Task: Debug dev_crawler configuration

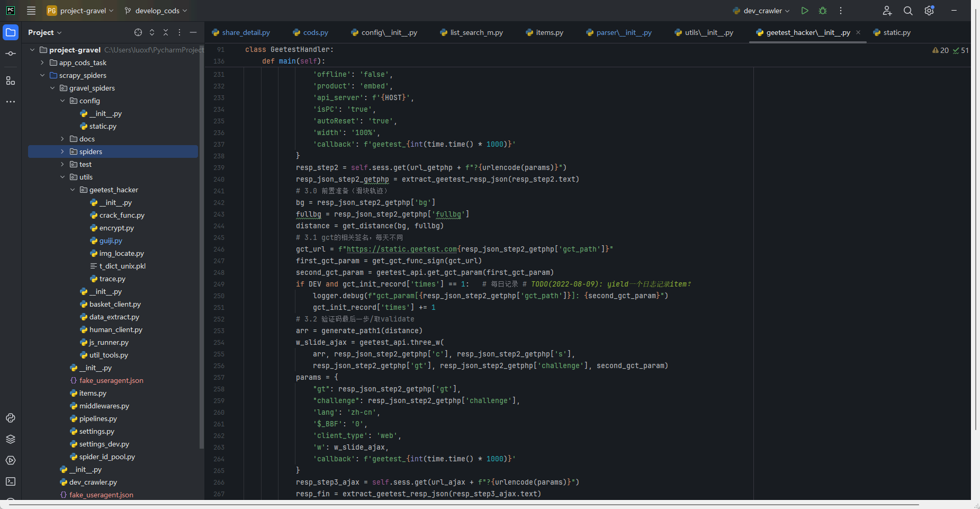Action: (823, 11)
